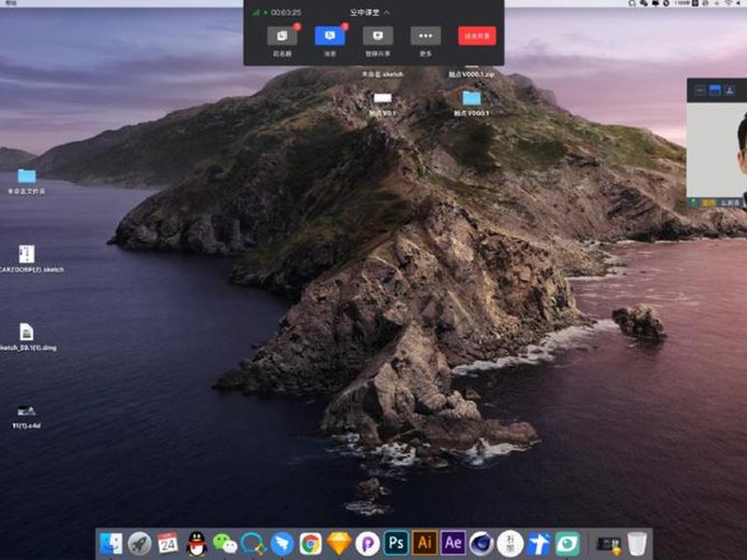Collapse the video panel with its dash icon
The image size is (747, 560).
(x=699, y=91)
